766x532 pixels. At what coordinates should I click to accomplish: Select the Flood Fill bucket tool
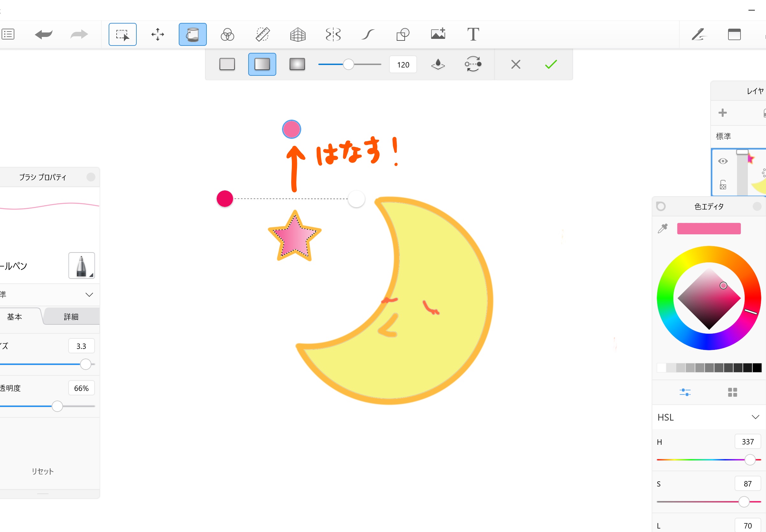192,34
